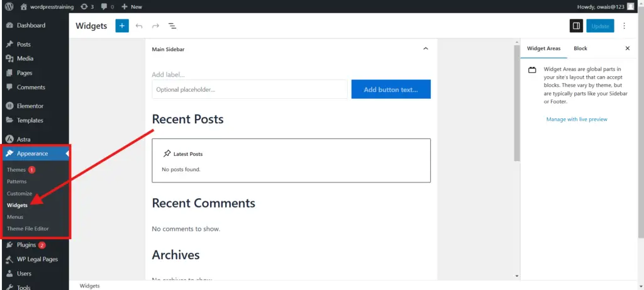
Task: Click the Widgets breadcrumb in footer bar
Action: click(89, 286)
